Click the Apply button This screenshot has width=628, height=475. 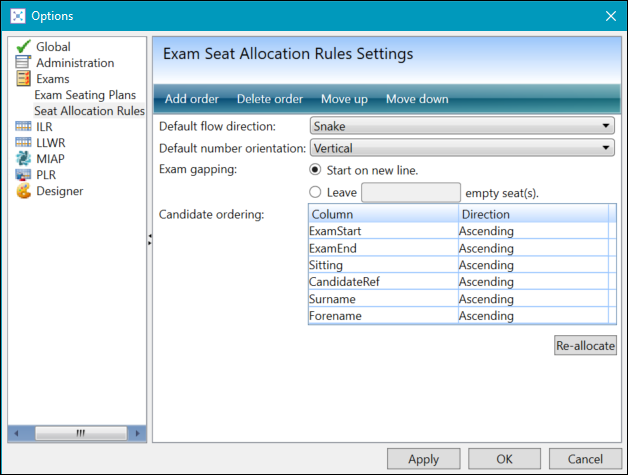[x=423, y=459]
